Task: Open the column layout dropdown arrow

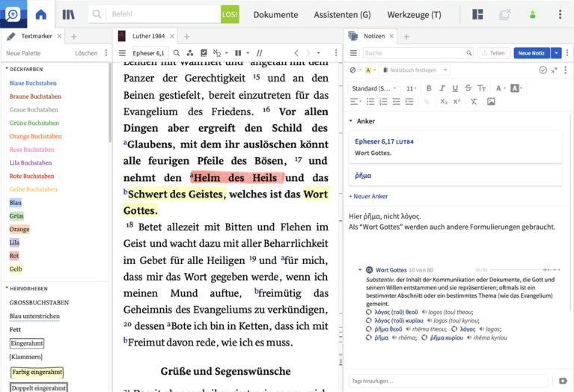Action: click(x=248, y=53)
